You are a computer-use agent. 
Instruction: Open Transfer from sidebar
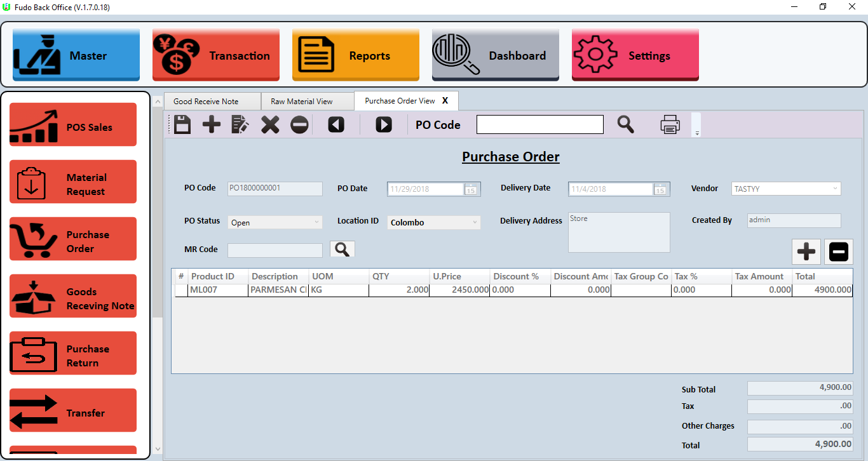[73, 410]
